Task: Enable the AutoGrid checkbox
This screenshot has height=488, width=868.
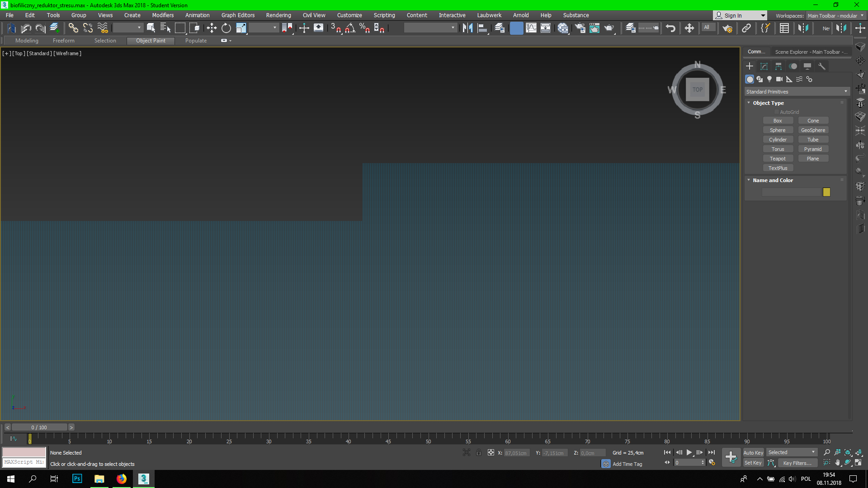Action: coord(777,112)
